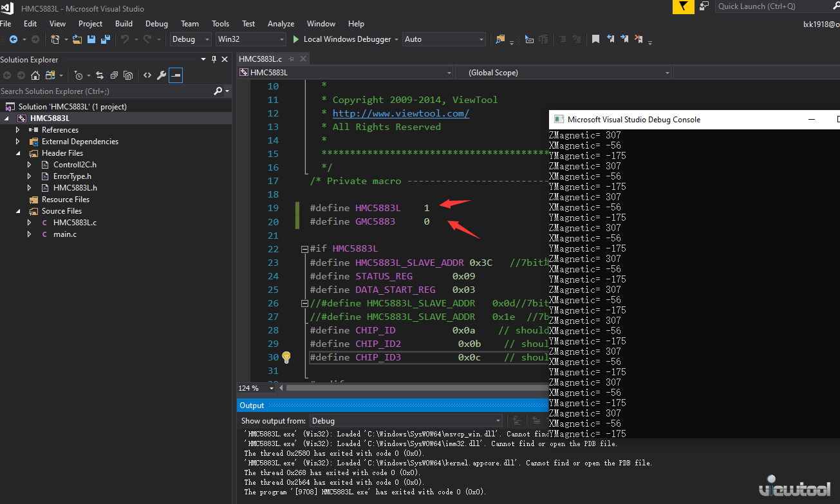Click the search magnifier in Solution Explorer
This screenshot has height=504, width=840.
tap(218, 91)
